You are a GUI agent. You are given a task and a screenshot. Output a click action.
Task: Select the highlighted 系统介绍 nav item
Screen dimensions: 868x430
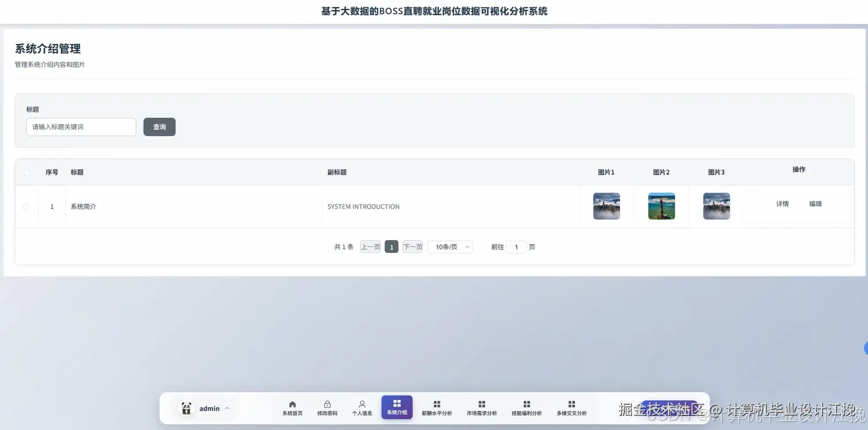tap(397, 407)
